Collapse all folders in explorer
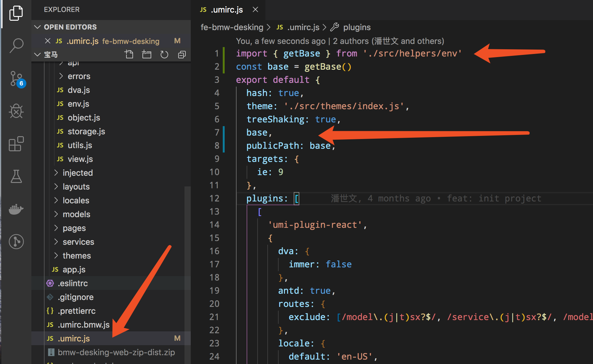Image resolution: width=593 pixels, height=364 pixels. (182, 55)
